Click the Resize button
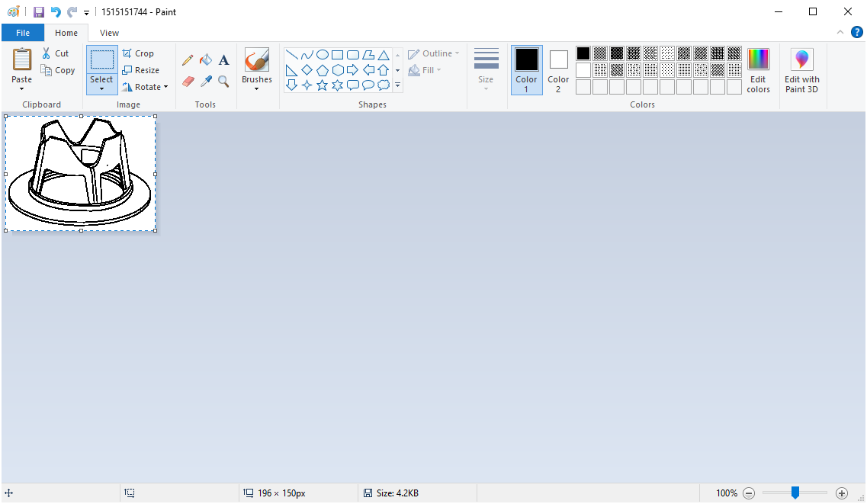Image resolution: width=867 pixels, height=504 pixels. pos(143,69)
